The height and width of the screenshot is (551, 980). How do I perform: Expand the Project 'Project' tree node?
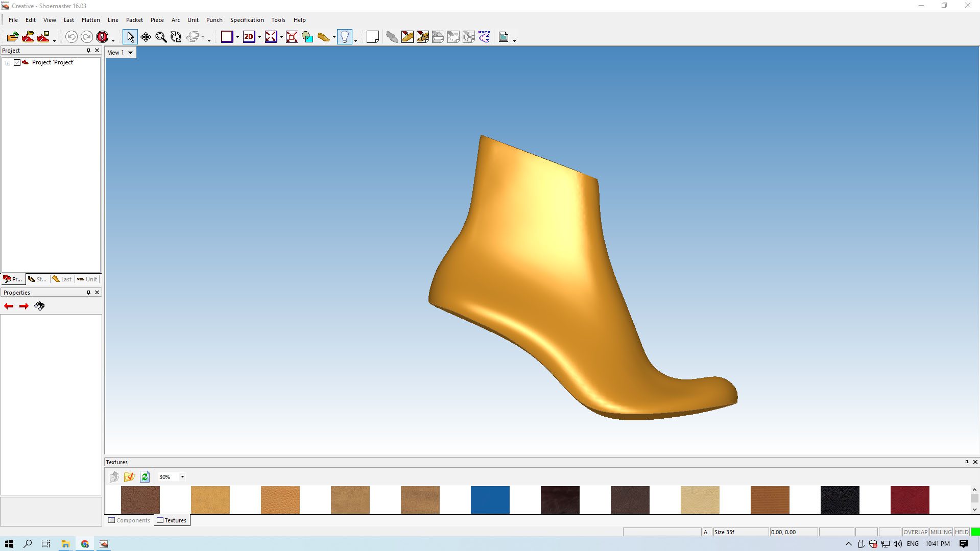(x=8, y=63)
